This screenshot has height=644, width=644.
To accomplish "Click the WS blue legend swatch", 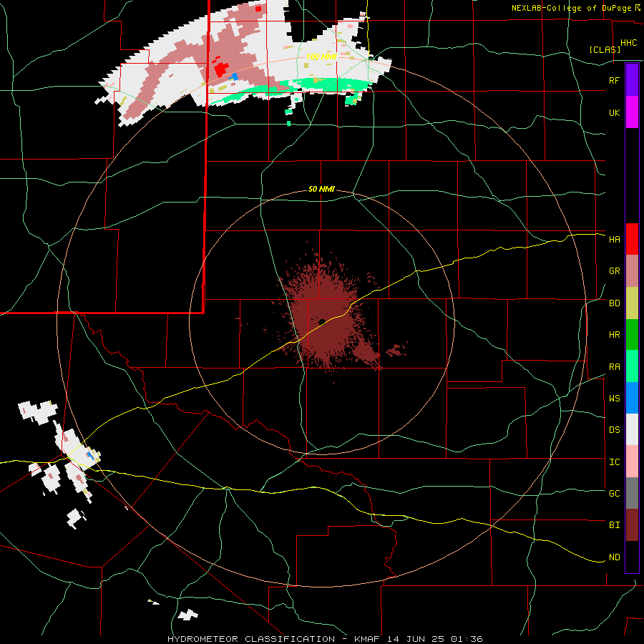I will [632, 398].
